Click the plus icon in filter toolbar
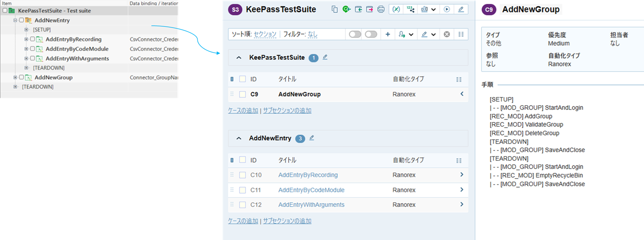The image size is (644, 240). [388, 35]
